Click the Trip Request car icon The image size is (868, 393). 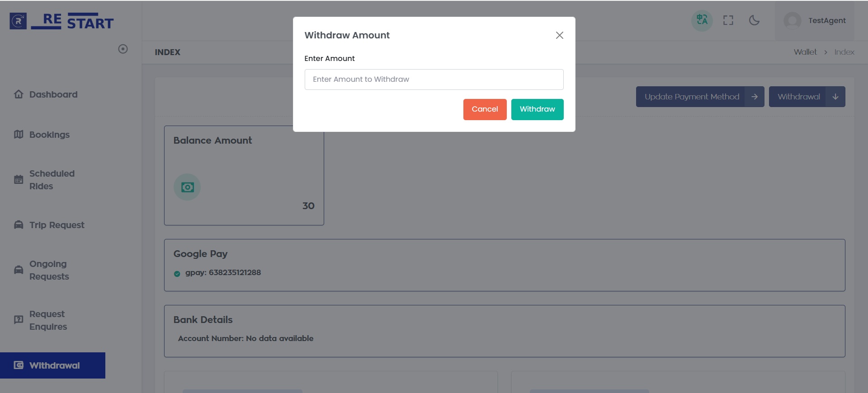tap(19, 225)
